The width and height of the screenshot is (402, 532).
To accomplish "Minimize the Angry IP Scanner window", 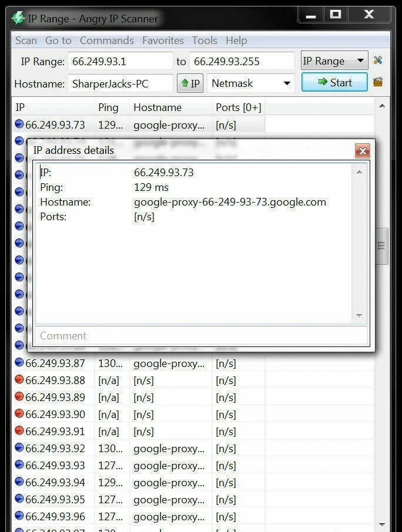I will pyautogui.click(x=311, y=15).
